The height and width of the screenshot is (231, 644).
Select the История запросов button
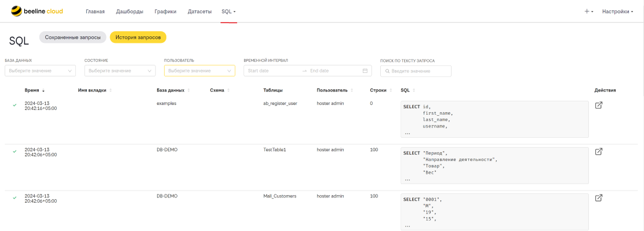(138, 37)
